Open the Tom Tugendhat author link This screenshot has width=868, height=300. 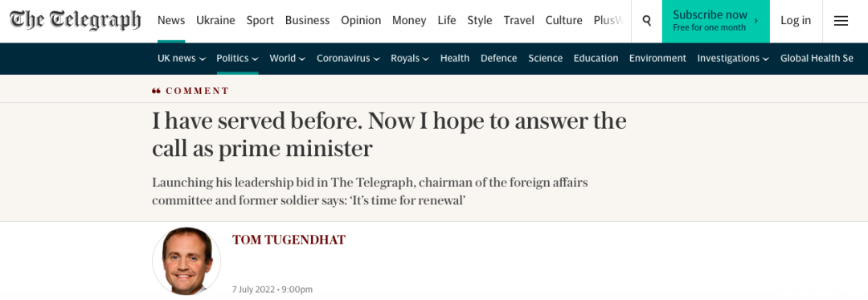[289, 240]
